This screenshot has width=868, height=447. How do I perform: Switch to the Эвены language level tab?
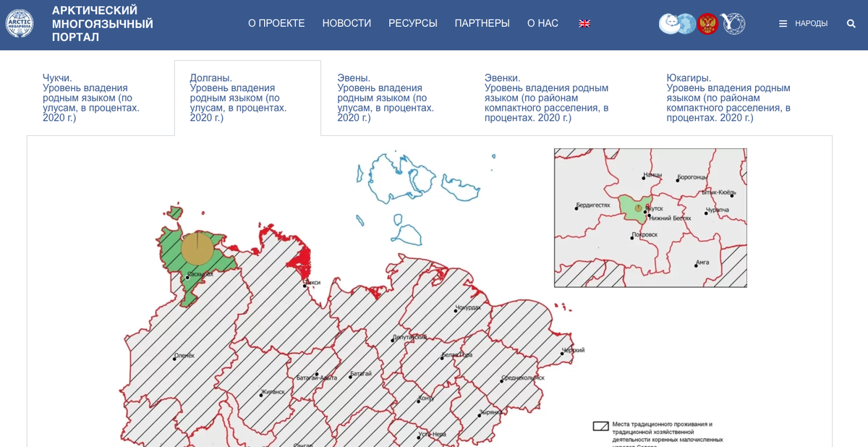pos(395,98)
